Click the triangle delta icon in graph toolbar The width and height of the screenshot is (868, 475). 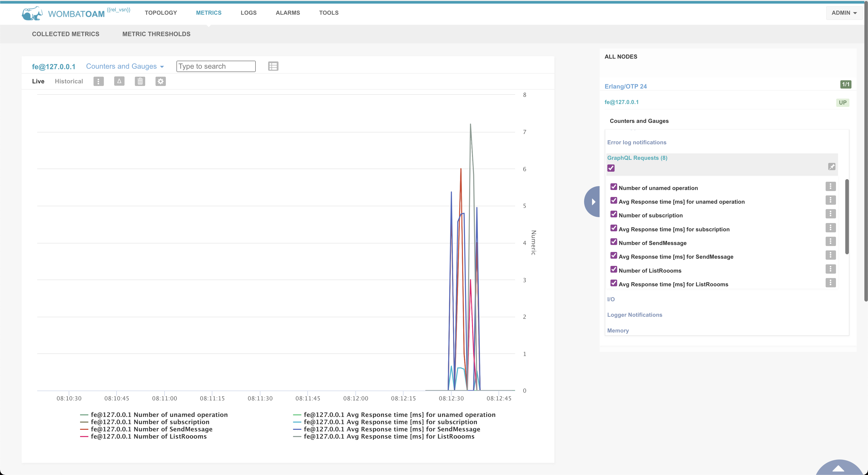(x=119, y=81)
